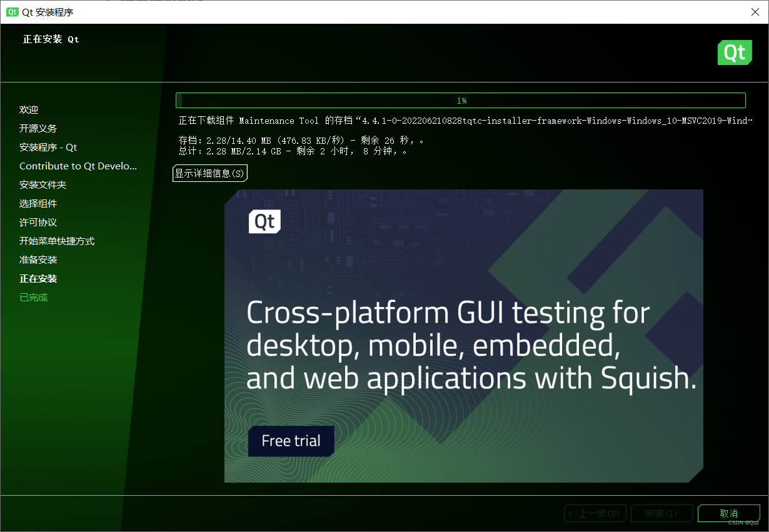Click the Cross-platform GUI testing ad headline
This screenshot has width=769, height=532.
(471, 346)
